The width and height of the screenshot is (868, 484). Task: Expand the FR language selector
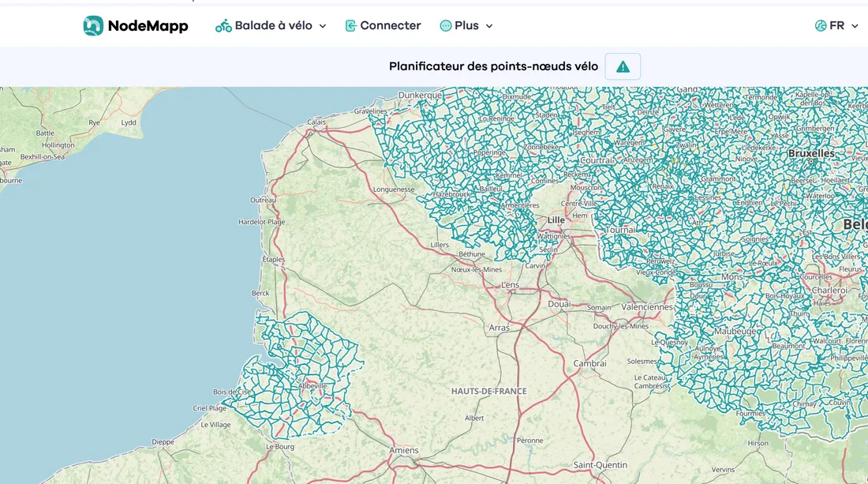(x=855, y=25)
